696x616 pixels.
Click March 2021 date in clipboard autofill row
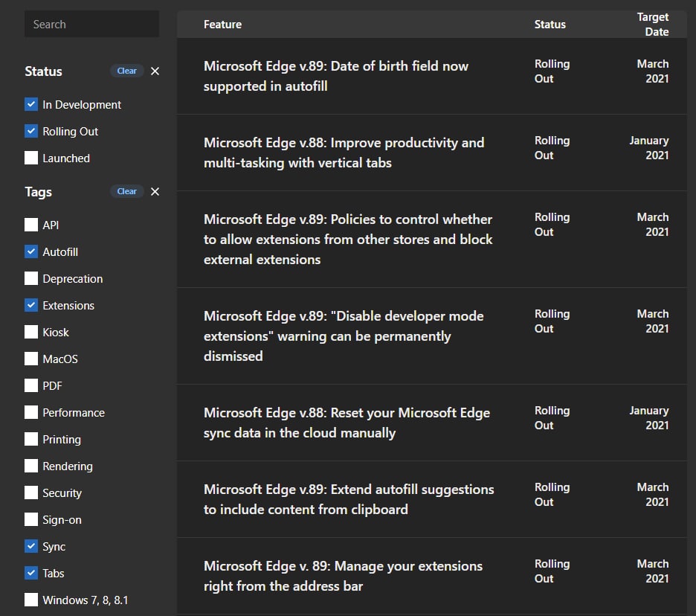[x=653, y=494]
